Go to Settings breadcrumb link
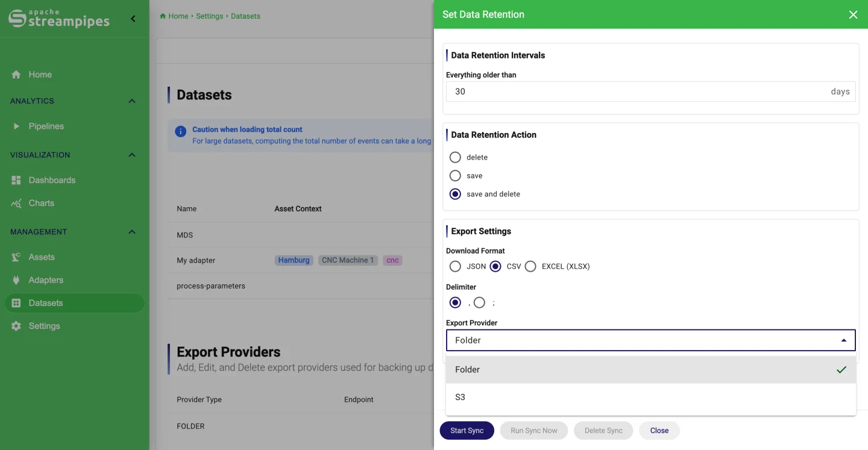The width and height of the screenshot is (868, 450). point(210,16)
